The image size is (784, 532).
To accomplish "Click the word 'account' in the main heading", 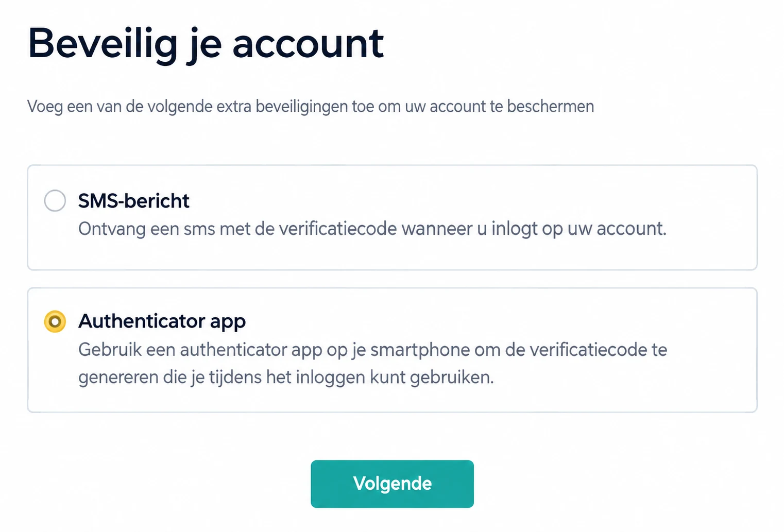I will click(x=308, y=44).
